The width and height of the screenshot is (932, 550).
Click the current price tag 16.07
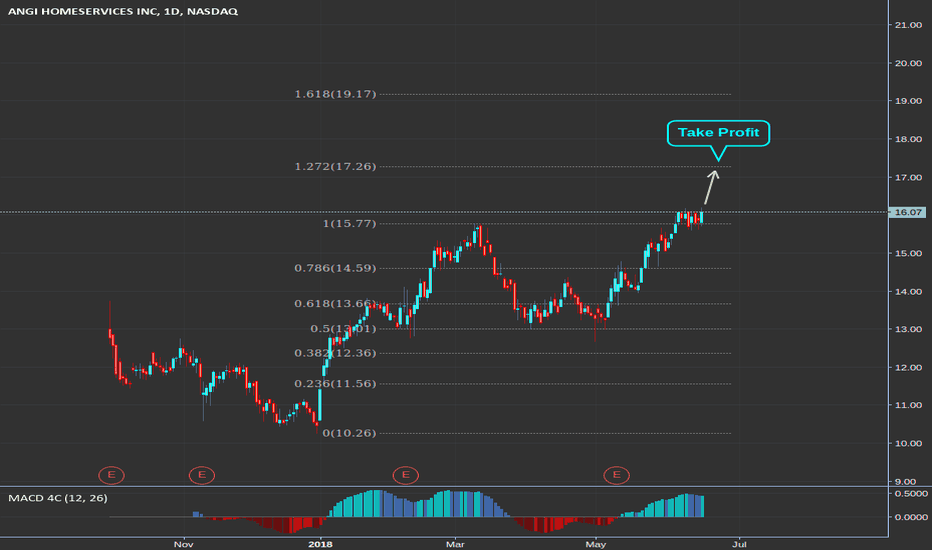point(907,212)
